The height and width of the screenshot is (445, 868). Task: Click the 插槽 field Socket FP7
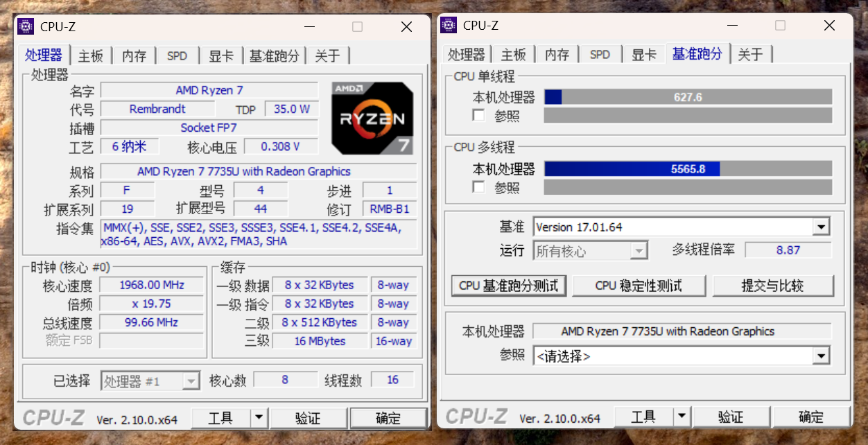click(x=209, y=128)
